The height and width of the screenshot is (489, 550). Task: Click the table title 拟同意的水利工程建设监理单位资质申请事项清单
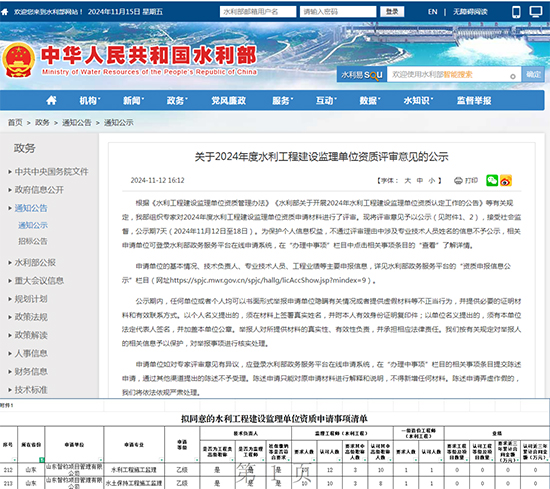coord(274,418)
